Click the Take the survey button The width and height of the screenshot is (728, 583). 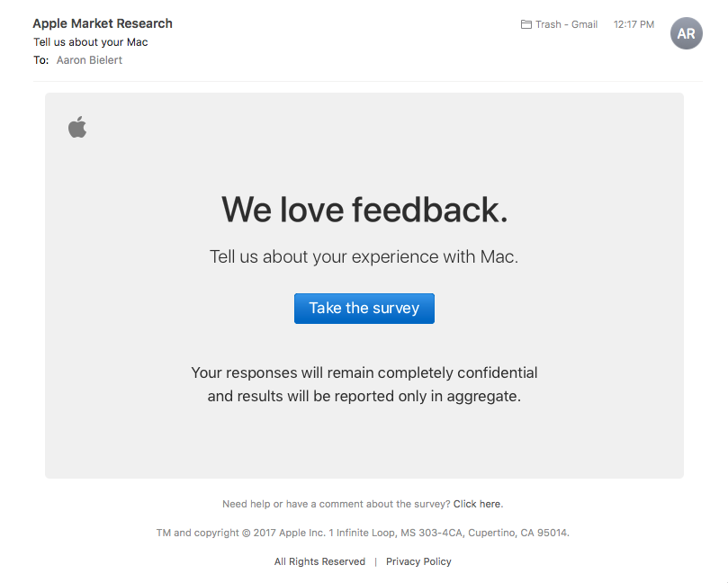click(364, 309)
